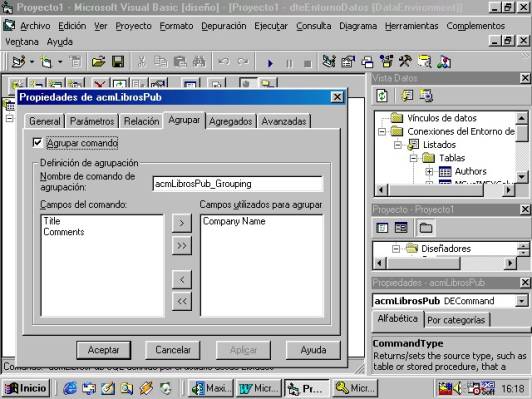Open the Menu Editor from the toolbar

(75, 62)
